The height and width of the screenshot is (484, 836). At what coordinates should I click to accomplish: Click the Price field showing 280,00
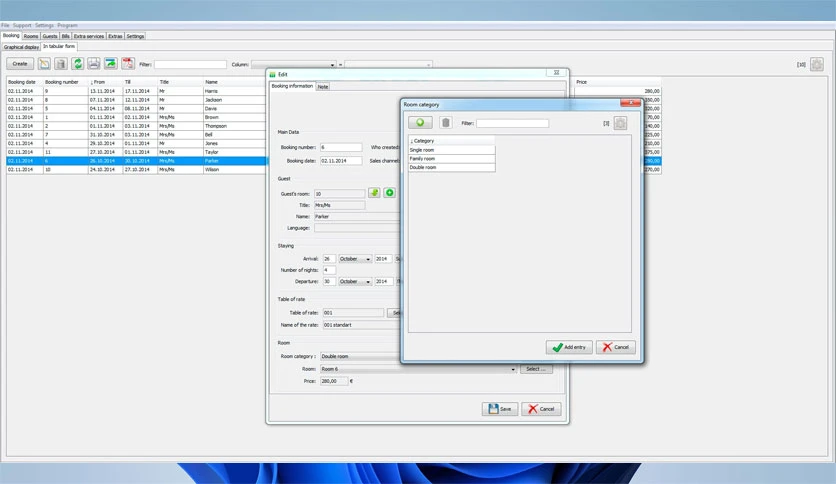pos(334,381)
